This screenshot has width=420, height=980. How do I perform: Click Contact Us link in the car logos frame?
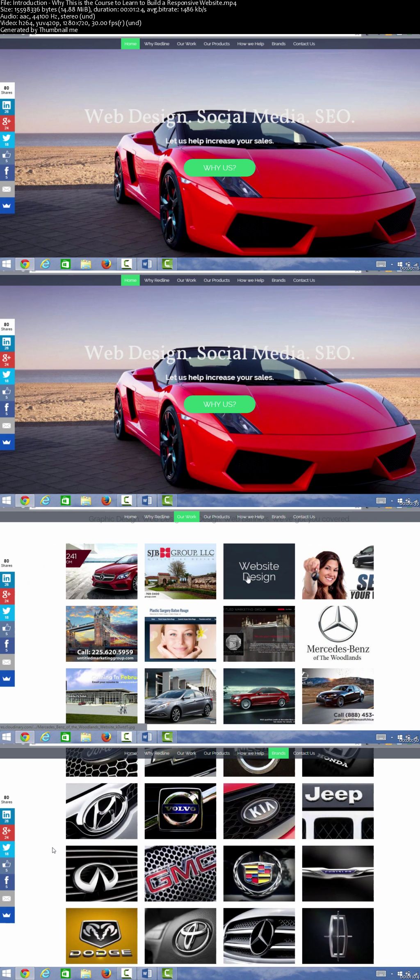click(x=304, y=753)
